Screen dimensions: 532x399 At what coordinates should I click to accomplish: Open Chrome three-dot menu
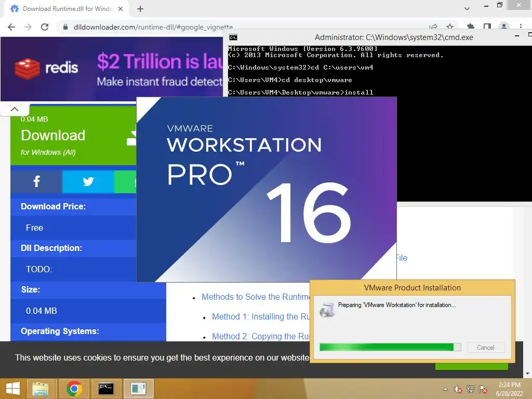[x=521, y=26]
